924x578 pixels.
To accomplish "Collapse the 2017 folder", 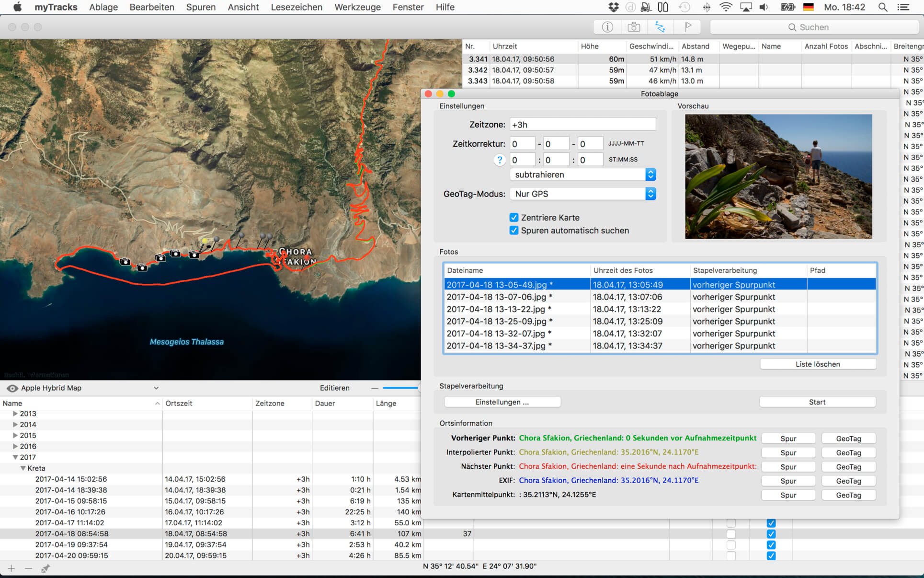I will point(15,457).
